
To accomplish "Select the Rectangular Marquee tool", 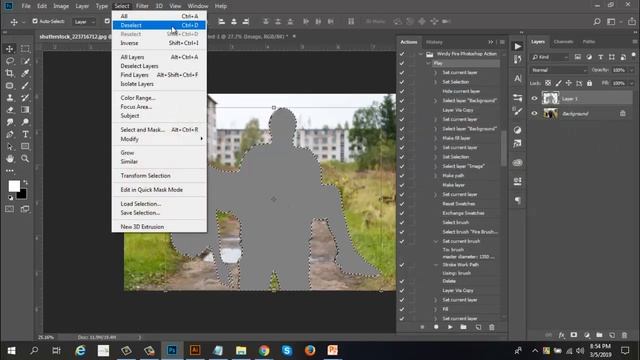I will (x=25, y=49).
